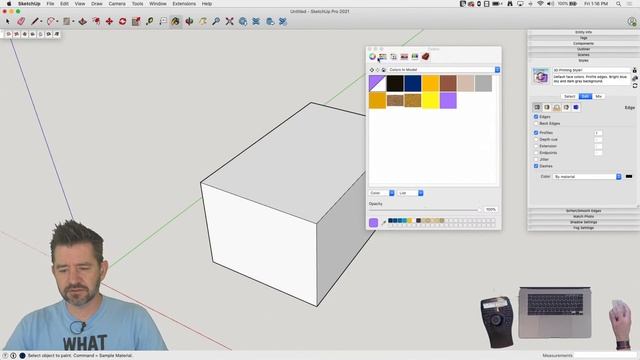Open the File menu
Image resolution: width=640 pixels, height=360 pixels.
50,4
